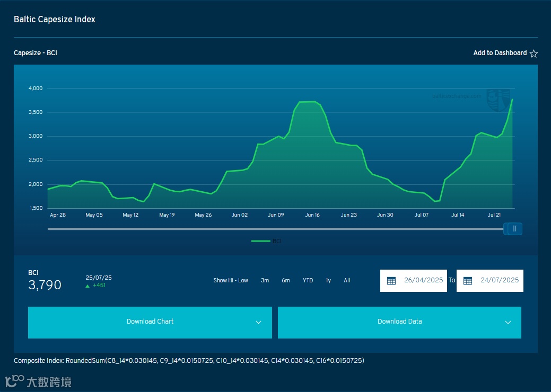Expand the Download Data chevron
The image size is (551, 392).
click(x=508, y=323)
